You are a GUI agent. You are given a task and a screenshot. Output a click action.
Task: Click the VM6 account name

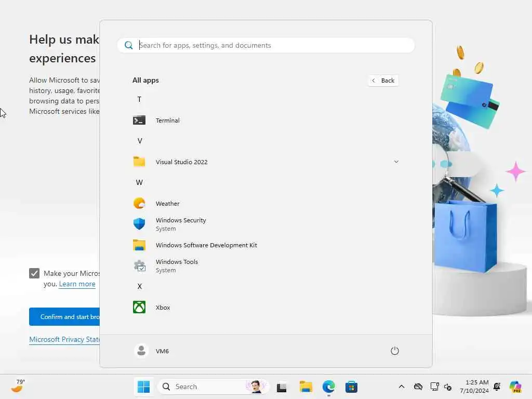click(162, 351)
